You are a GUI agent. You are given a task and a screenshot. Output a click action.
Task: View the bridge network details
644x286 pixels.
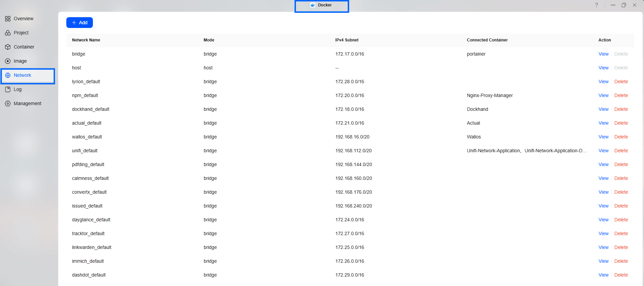[604, 54]
